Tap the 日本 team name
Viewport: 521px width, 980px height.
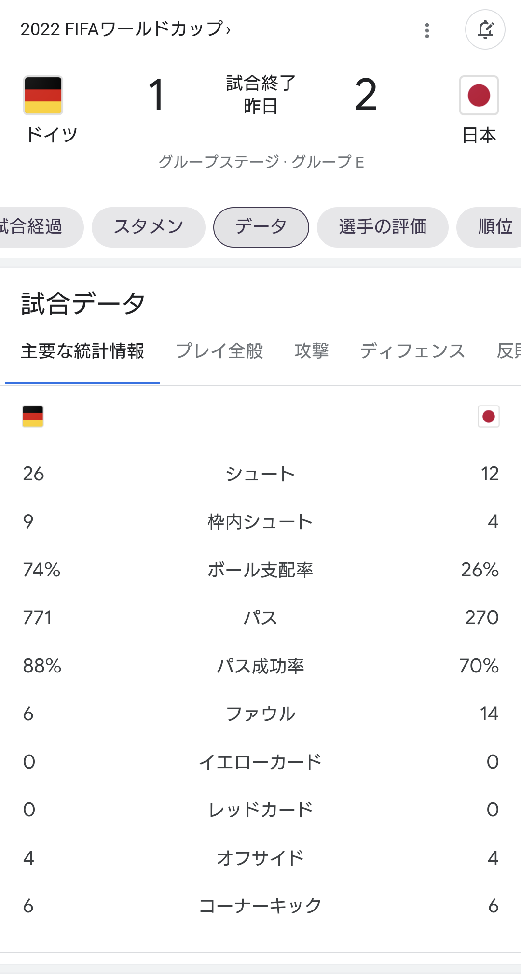[479, 135]
